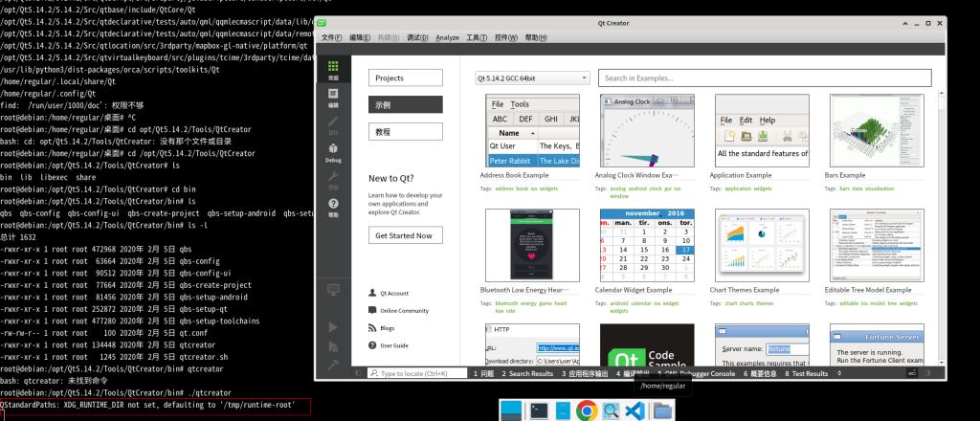Open Debug mode in left sidebar
Image resolution: width=980 pixels, height=421 pixels.
click(x=333, y=150)
